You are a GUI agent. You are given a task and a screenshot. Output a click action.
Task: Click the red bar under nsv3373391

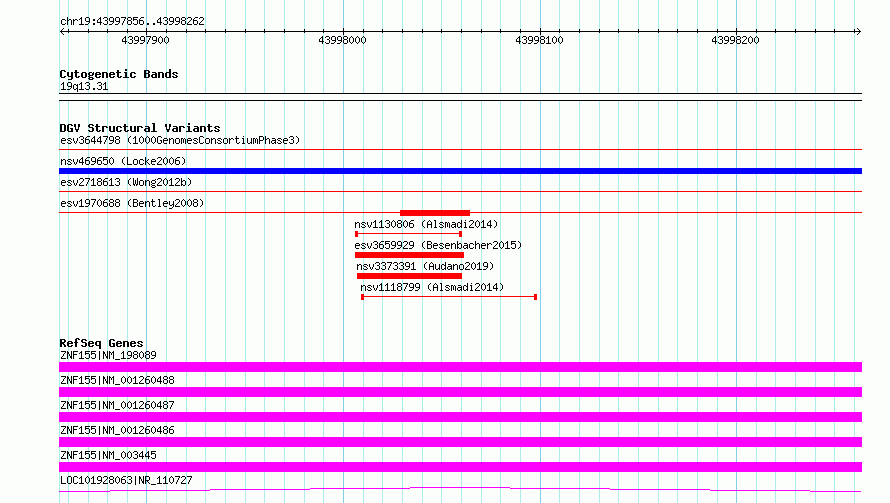coord(409,276)
